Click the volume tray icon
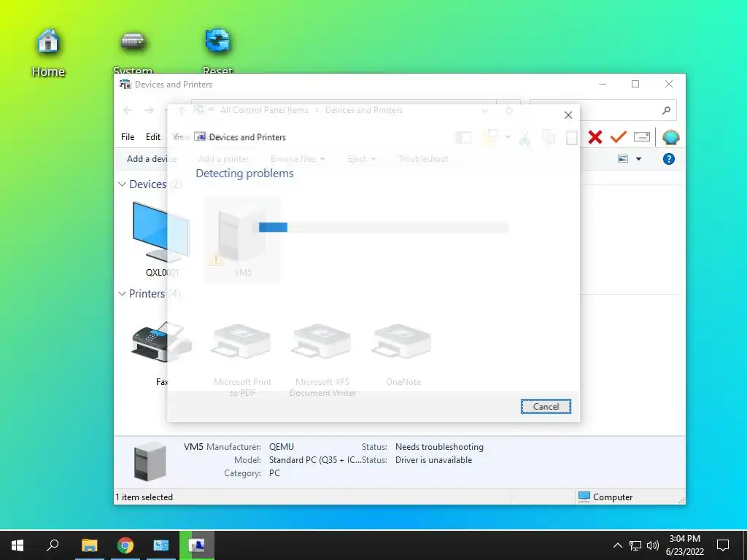The image size is (747, 560). click(653, 545)
